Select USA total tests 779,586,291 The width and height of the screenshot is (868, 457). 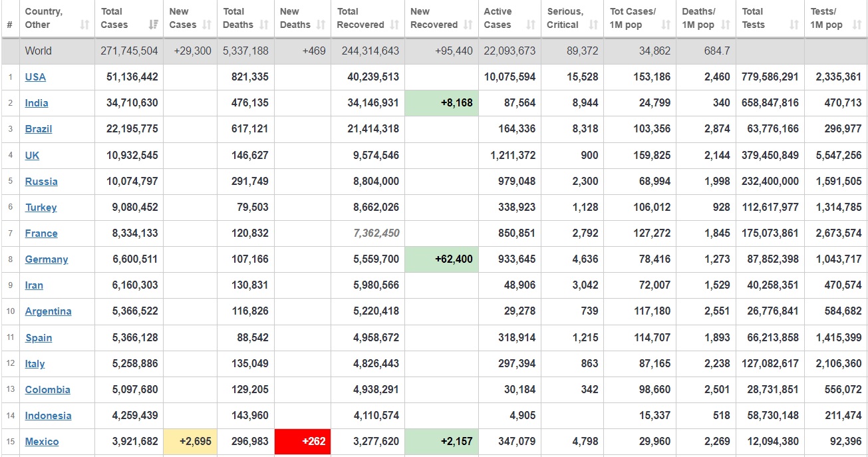[x=770, y=77]
